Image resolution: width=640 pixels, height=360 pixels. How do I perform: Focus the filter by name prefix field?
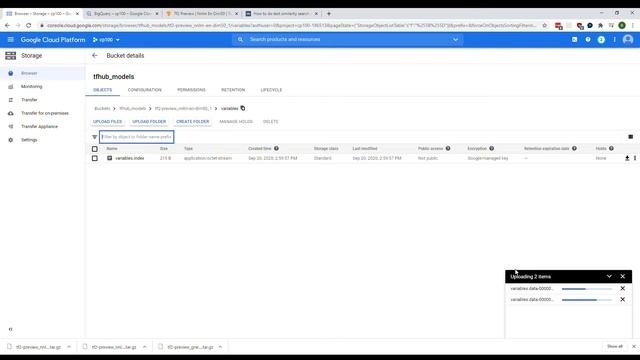[137, 137]
